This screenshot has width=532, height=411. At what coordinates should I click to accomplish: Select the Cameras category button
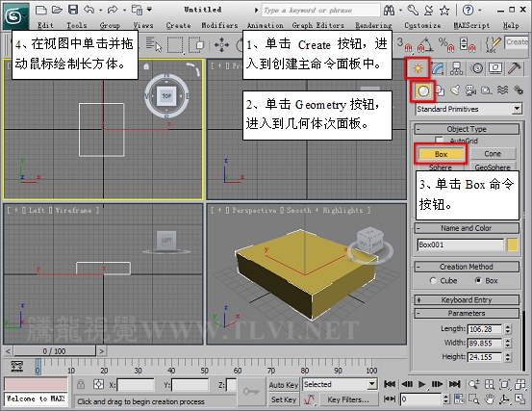pos(470,90)
